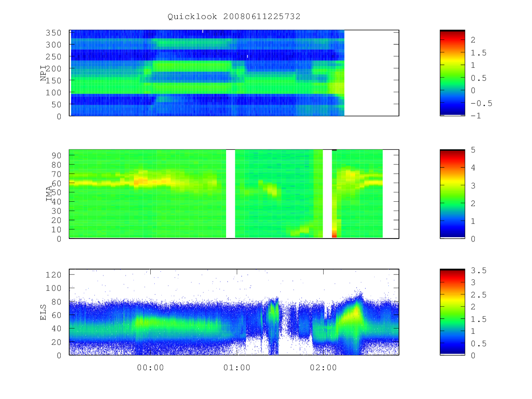
Task: Click the 4 IMA colorbar value
Action: click(x=473, y=168)
